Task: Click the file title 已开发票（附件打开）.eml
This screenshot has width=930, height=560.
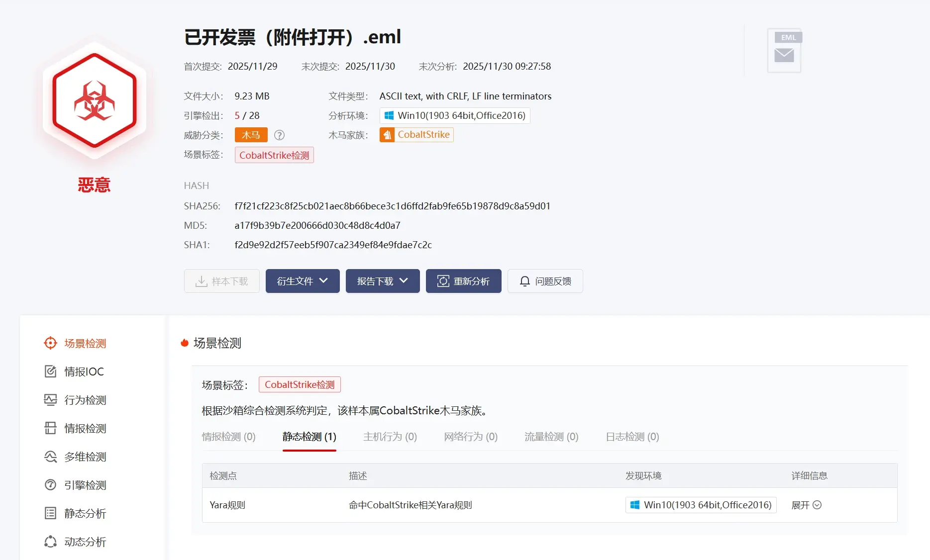Action: pos(293,37)
